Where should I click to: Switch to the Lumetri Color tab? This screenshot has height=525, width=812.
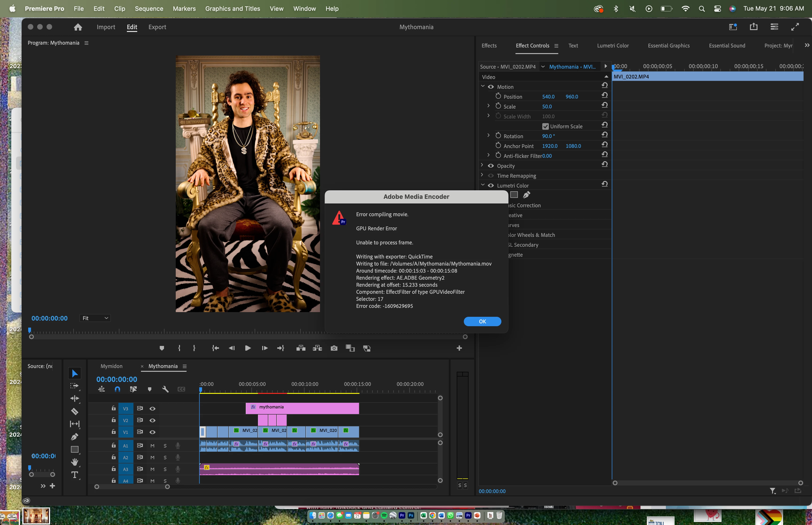613,46
